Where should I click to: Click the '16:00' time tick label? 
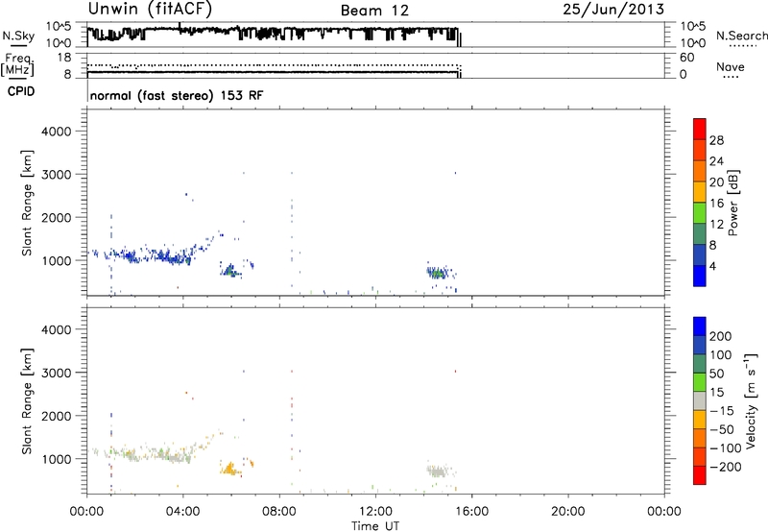click(x=471, y=512)
